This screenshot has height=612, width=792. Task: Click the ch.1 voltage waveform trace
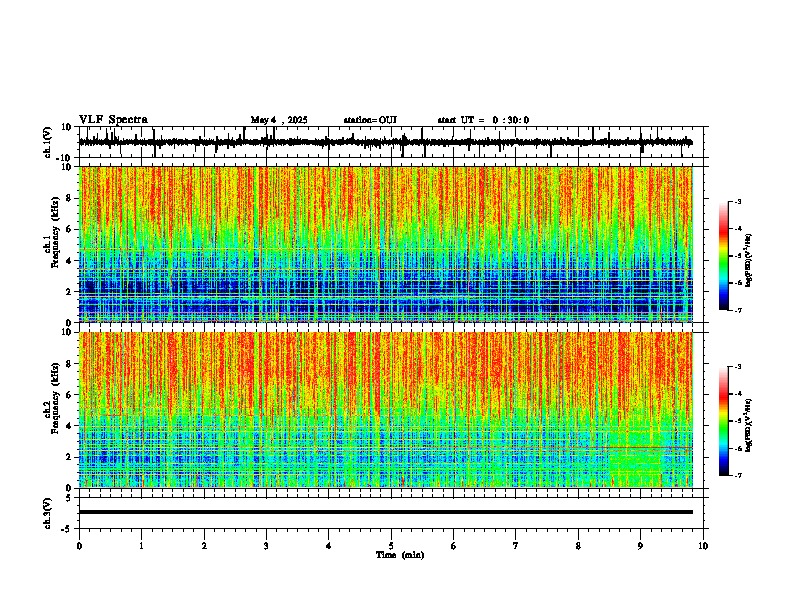385,142
